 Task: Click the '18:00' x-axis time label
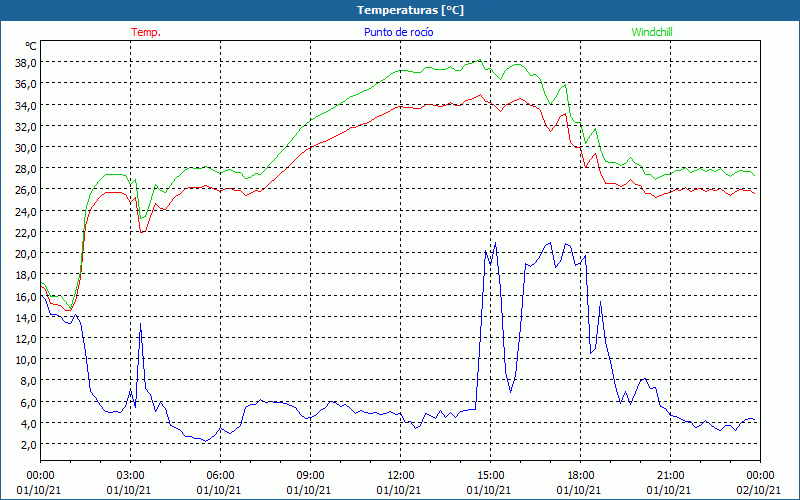580,476
